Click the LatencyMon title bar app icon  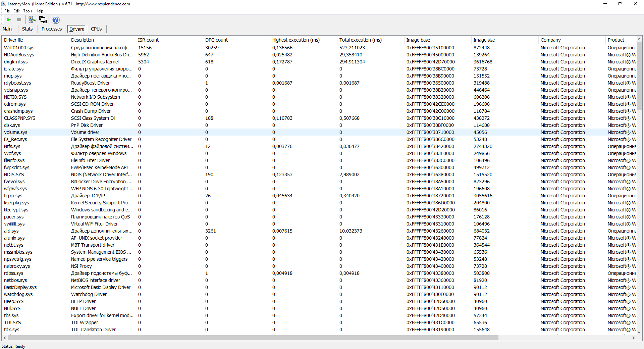[x=3, y=4]
